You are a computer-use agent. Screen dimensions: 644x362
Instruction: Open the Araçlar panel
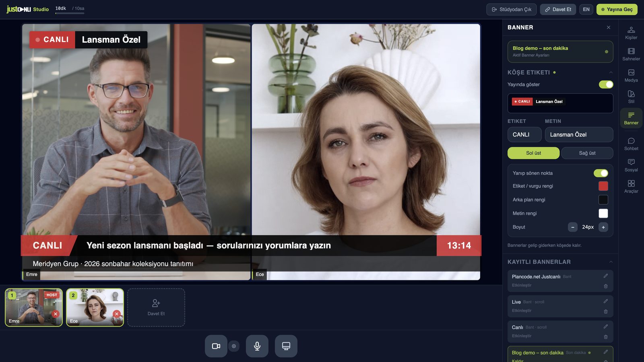tap(631, 187)
